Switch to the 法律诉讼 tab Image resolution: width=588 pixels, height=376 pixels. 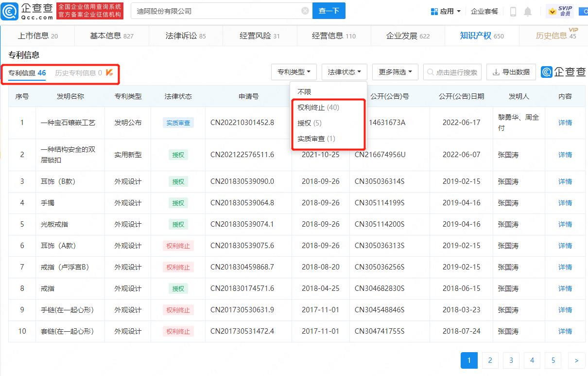[x=186, y=36]
